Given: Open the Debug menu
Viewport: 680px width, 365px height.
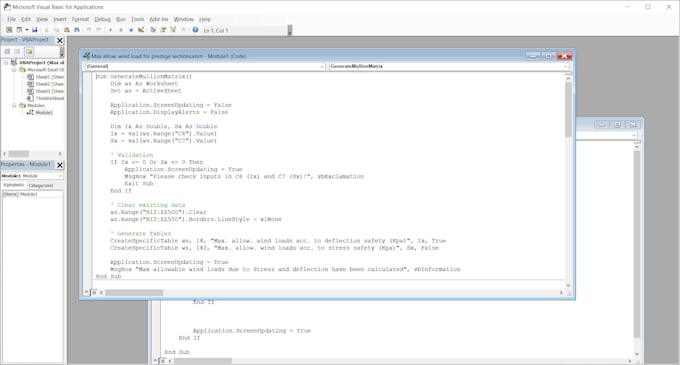Looking at the screenshot, I should tap(102, 19).
